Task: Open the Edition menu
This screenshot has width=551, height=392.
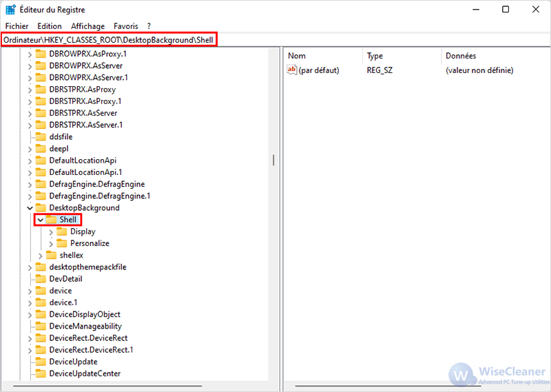Action: [x=49, y=26]
